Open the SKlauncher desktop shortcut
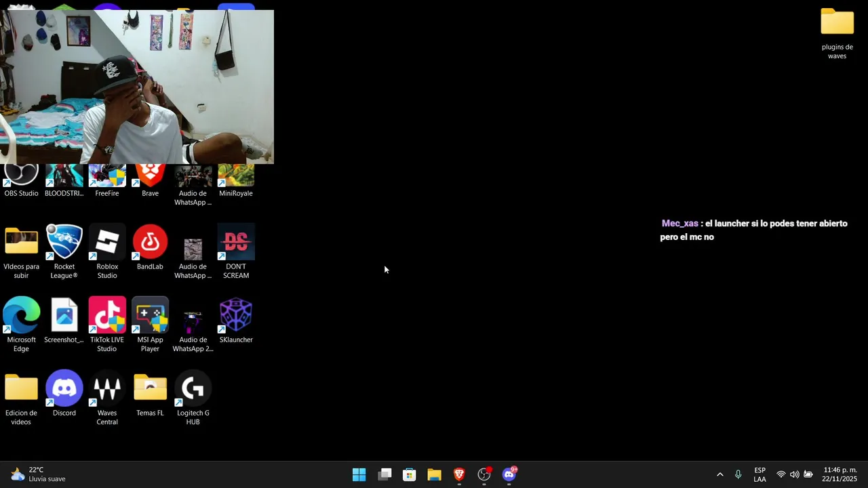 coord(236,321)
